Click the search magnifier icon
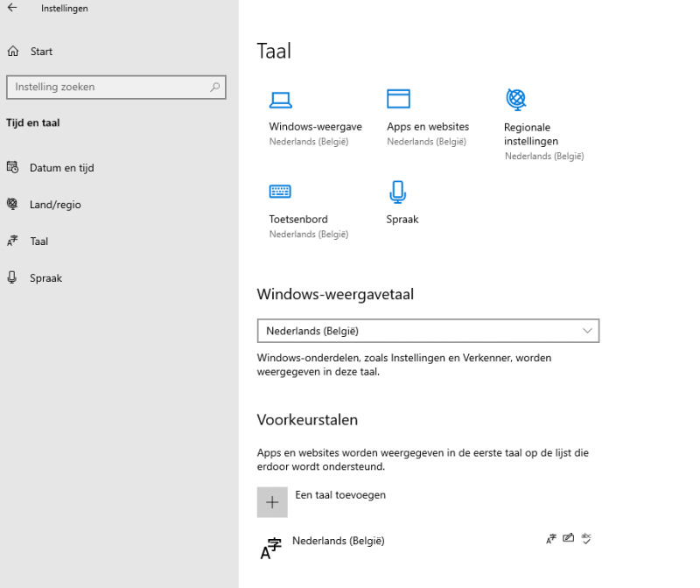 [215, 87]
